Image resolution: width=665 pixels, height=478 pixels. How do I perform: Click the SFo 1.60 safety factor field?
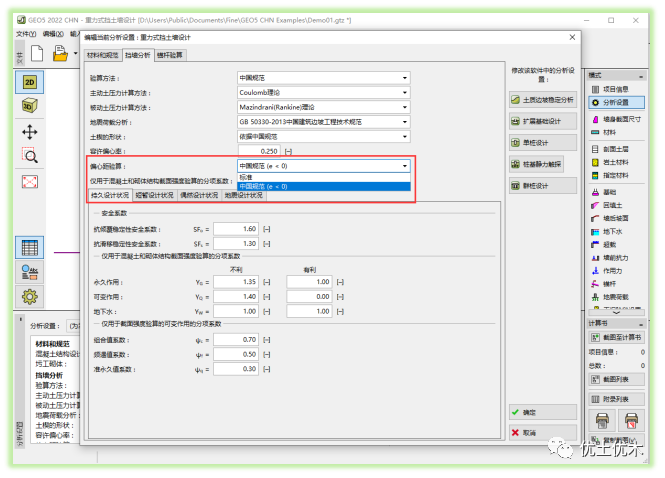236,229
